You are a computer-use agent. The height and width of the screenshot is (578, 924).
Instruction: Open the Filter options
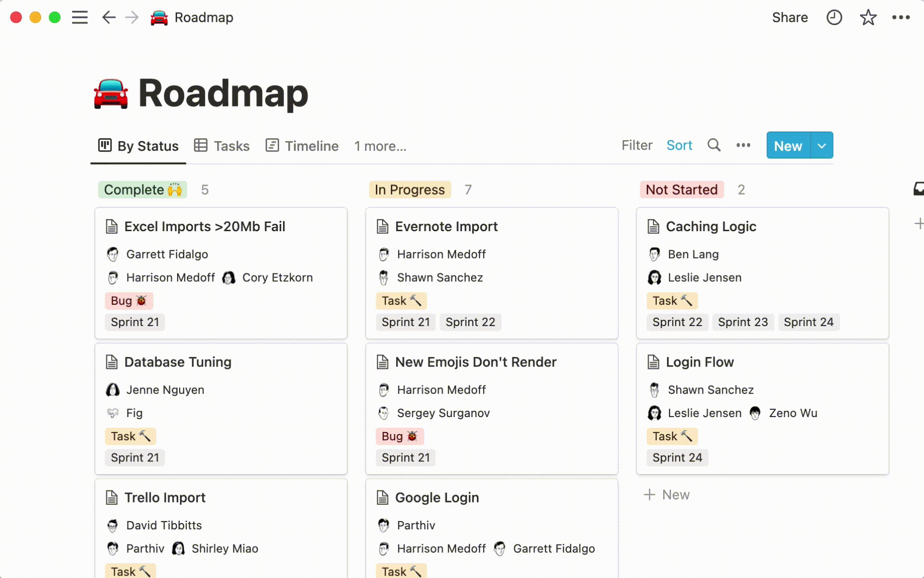(637, 145)
